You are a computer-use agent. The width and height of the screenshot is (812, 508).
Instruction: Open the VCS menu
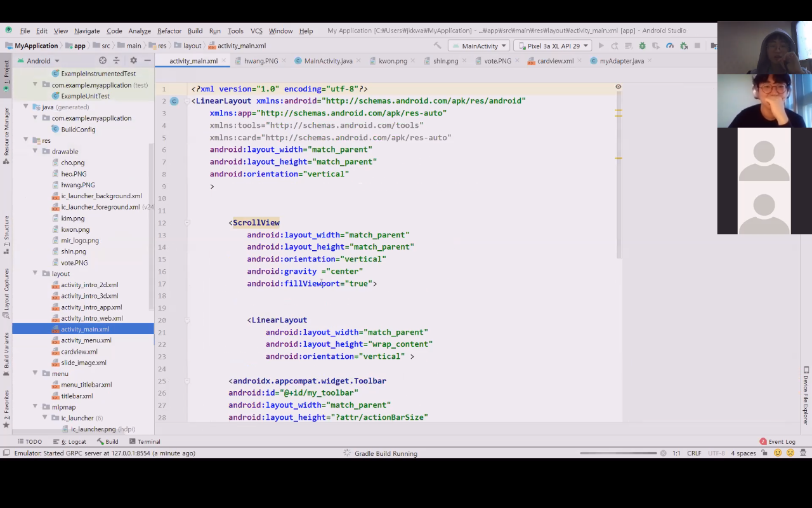point(256,30)
